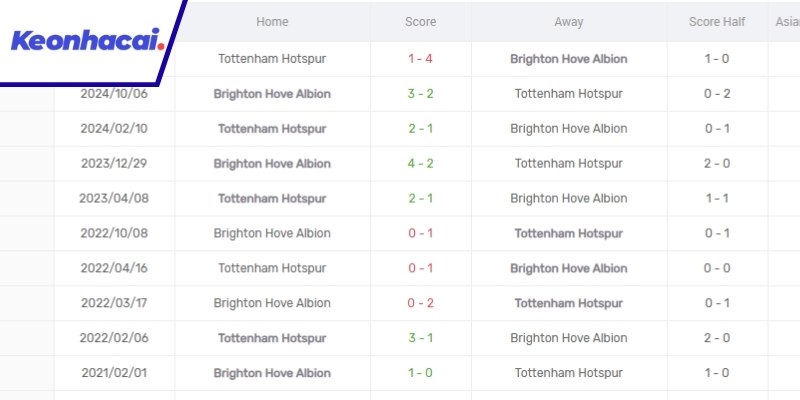Click away team Brighton in 2022/04/16 row
The width and height of the screenshot is (800, 400).
568,268
